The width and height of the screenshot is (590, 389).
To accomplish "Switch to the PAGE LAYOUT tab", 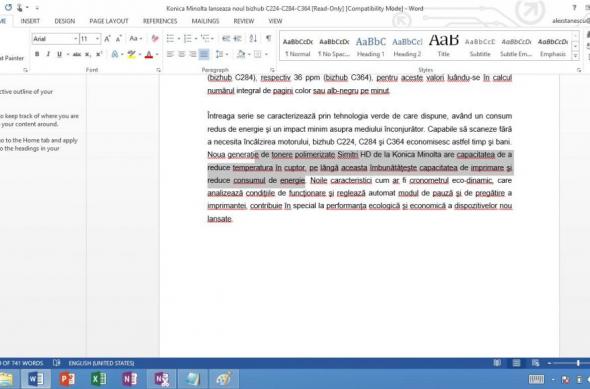I will (x=109, y=21).
